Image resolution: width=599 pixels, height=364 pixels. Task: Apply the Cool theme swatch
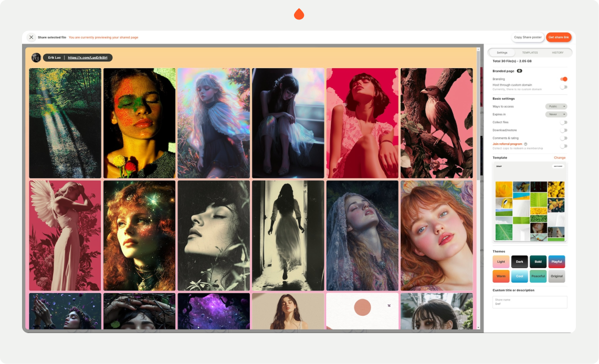[x=520, y=276]
